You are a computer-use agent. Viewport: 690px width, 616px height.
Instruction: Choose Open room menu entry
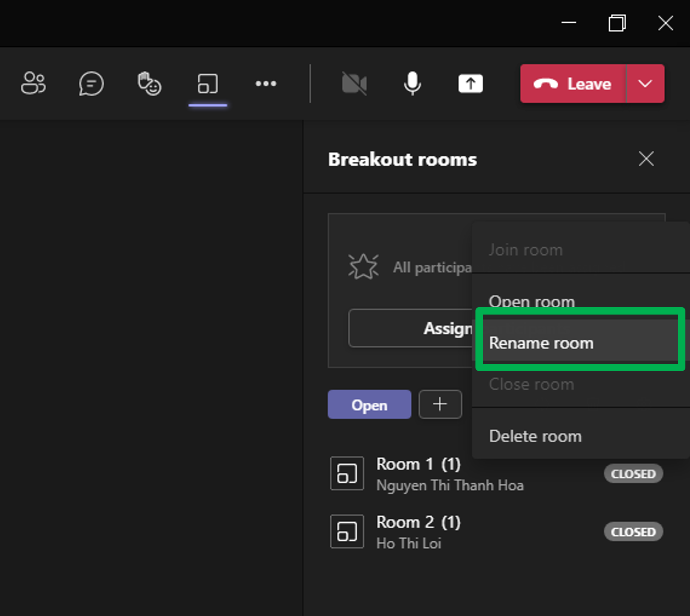click(x=532, y=300)
